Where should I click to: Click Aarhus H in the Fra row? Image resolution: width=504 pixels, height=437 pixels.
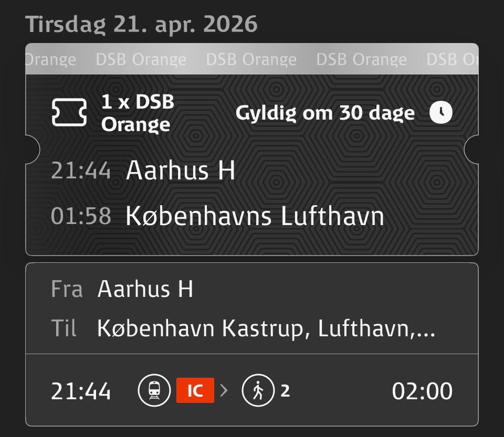click(145, 289)
